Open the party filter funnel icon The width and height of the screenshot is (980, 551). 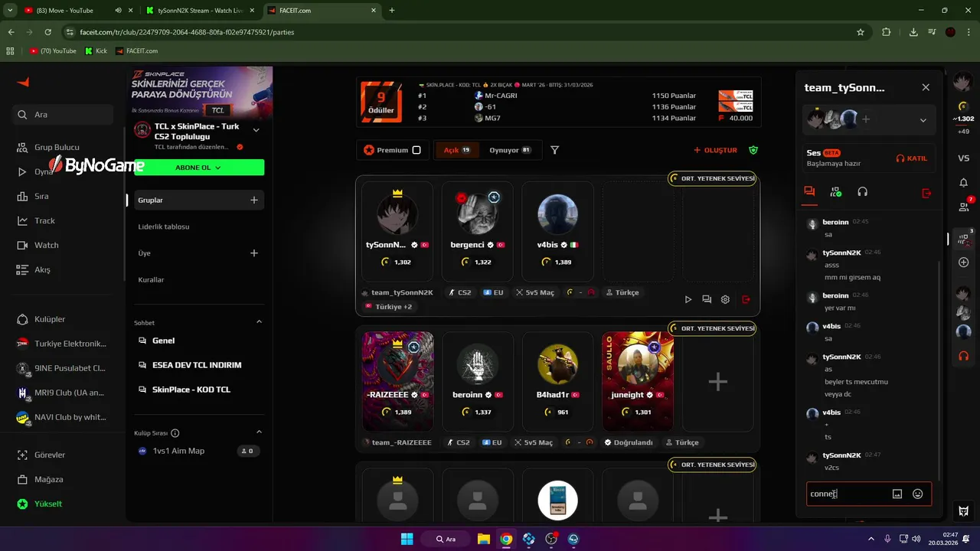[x=555, y=150]
